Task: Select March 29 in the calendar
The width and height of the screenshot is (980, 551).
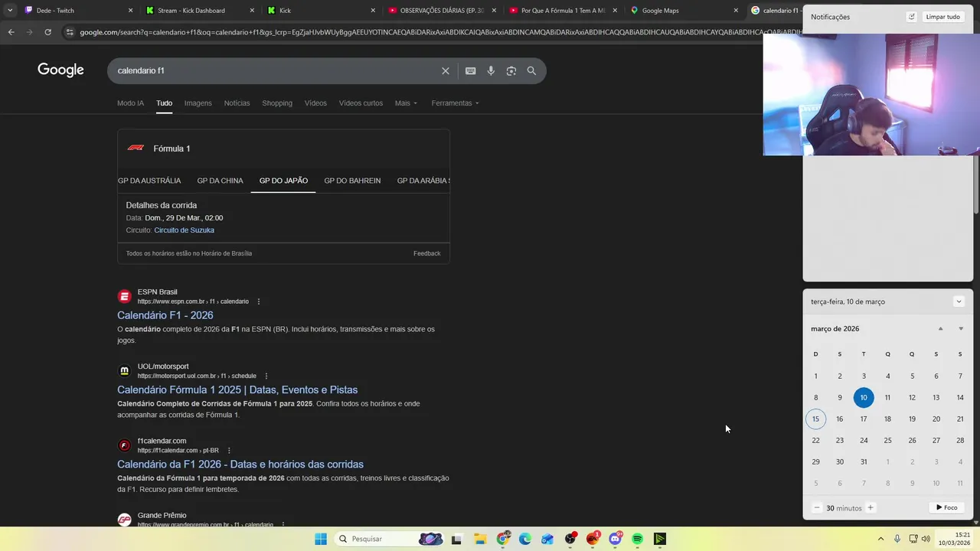Action: point(815,461)
